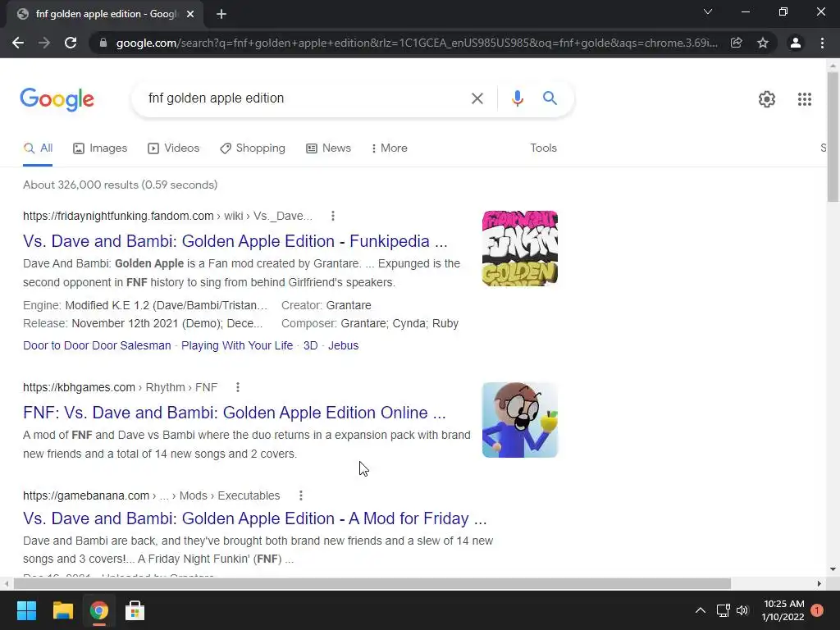Share this page using address bar icon

[737, 43]
